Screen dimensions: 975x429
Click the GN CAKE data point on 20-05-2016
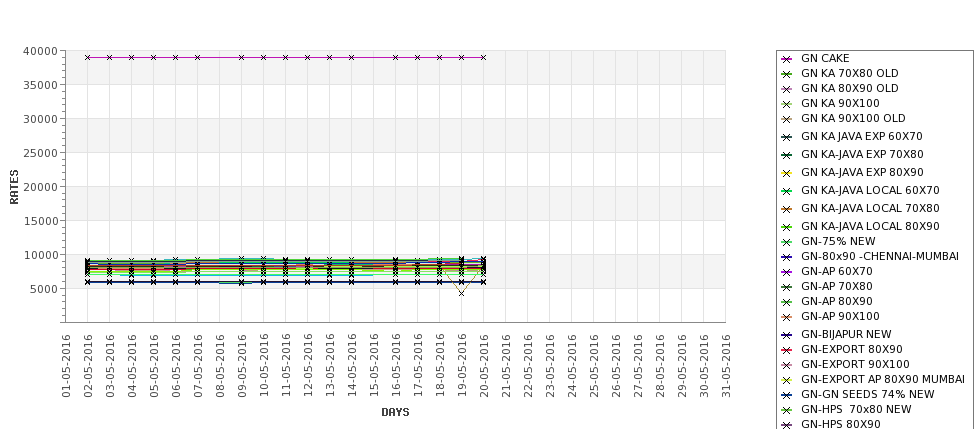(x=483, y=57)
